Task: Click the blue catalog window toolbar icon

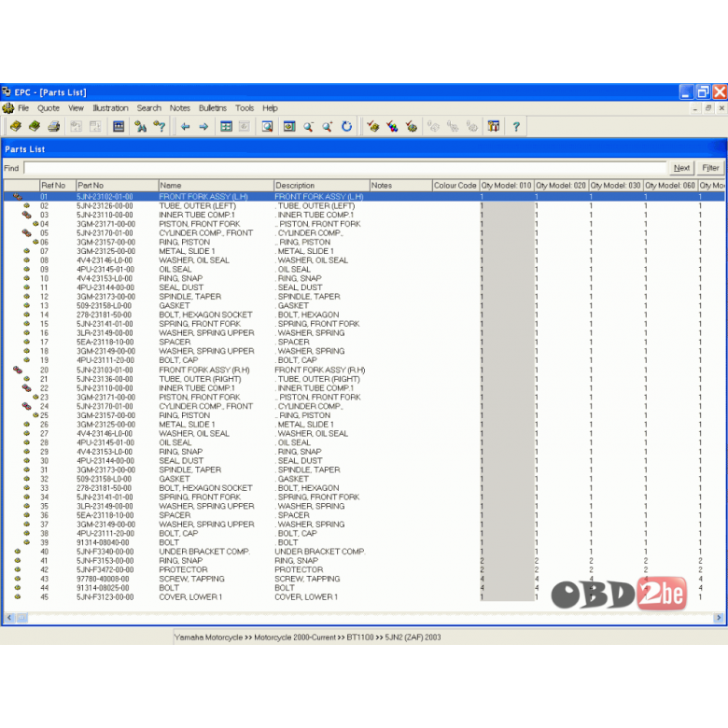Action: pos(119,126)
